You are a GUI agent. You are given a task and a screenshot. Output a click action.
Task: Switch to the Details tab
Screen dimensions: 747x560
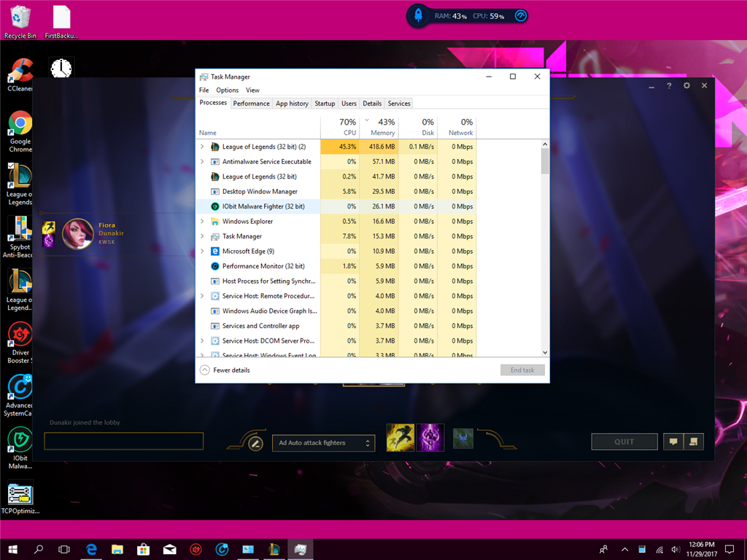pos(372,104)
